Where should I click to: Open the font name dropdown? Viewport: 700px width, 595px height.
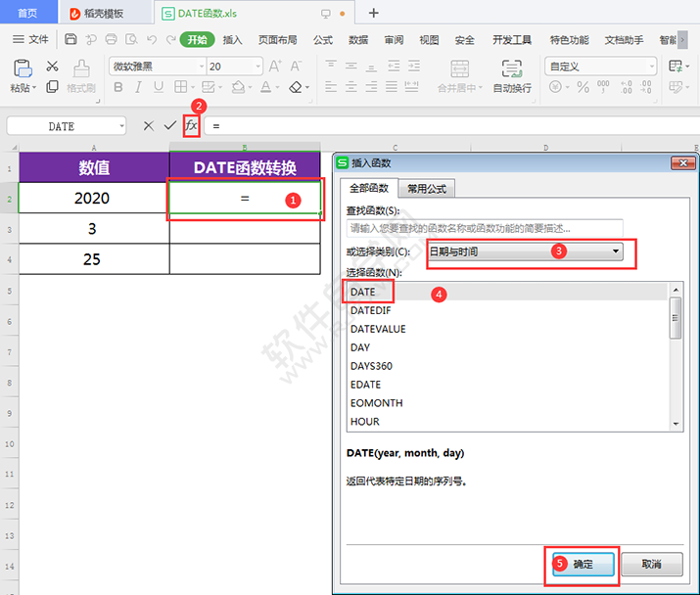202,67
